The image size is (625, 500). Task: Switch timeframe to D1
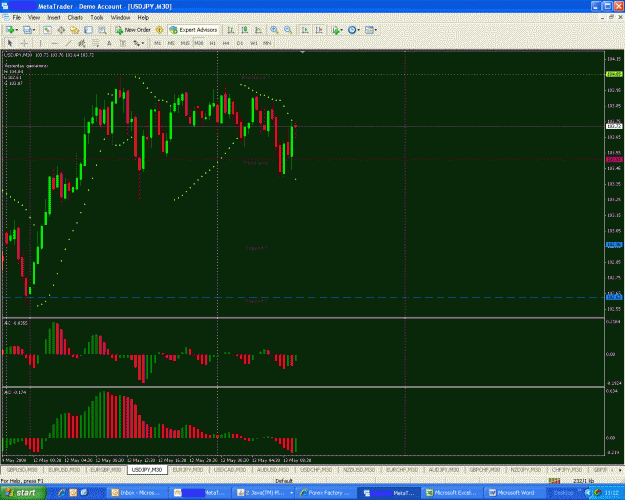coord(240,43)
